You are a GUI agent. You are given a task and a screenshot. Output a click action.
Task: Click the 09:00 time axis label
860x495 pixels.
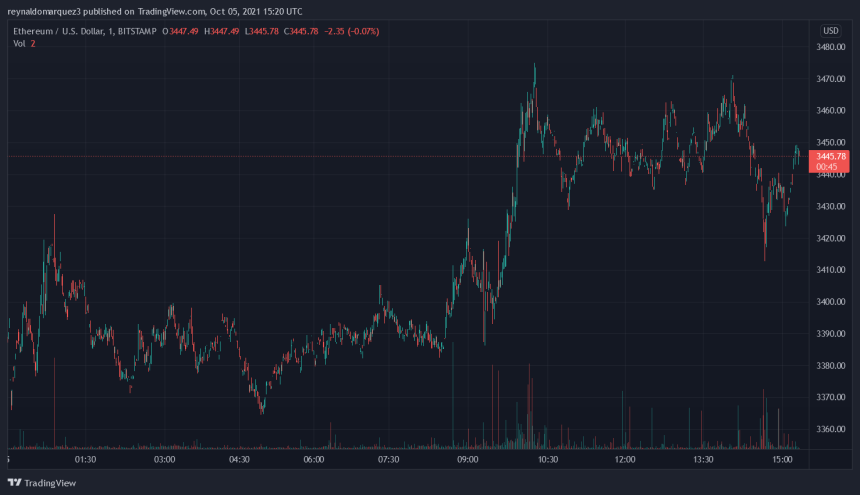coord(468,460)
